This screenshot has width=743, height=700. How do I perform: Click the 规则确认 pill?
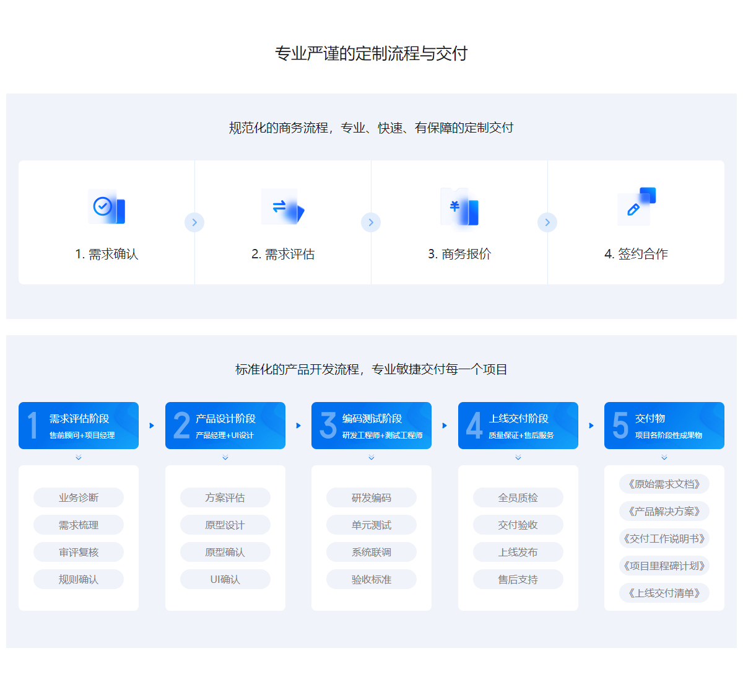tap(79, 579)
